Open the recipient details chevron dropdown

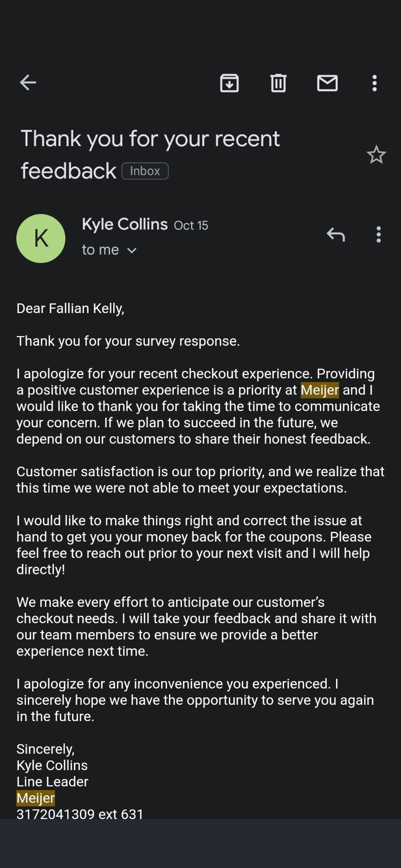coord(131,250)
